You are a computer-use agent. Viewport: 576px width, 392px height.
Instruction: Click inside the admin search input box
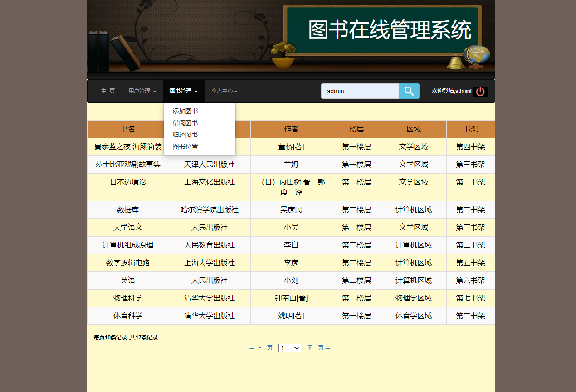tap(360, 91)
